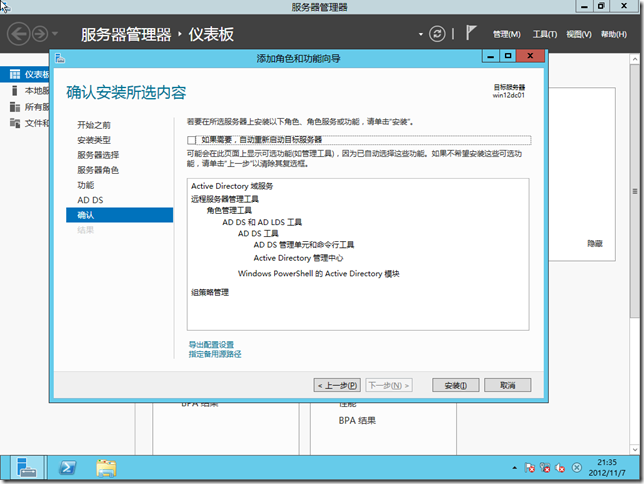This screenshot has height=484, width=644.
Task: Select the file and storage services sidebar icon
Action: [x=15, y=123]
